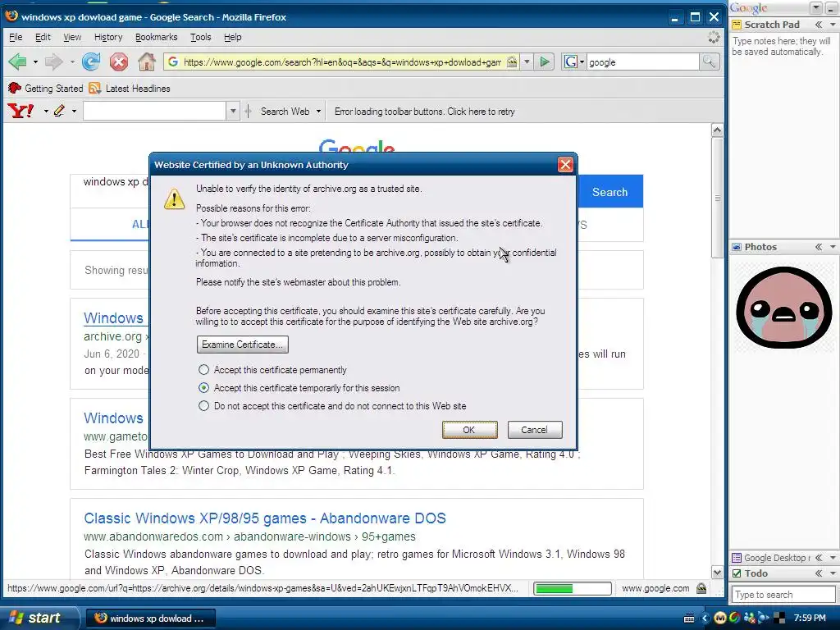Click OK in the certificate dialog
This screenshot has height=630, width=840.
(x=470, y=430)
